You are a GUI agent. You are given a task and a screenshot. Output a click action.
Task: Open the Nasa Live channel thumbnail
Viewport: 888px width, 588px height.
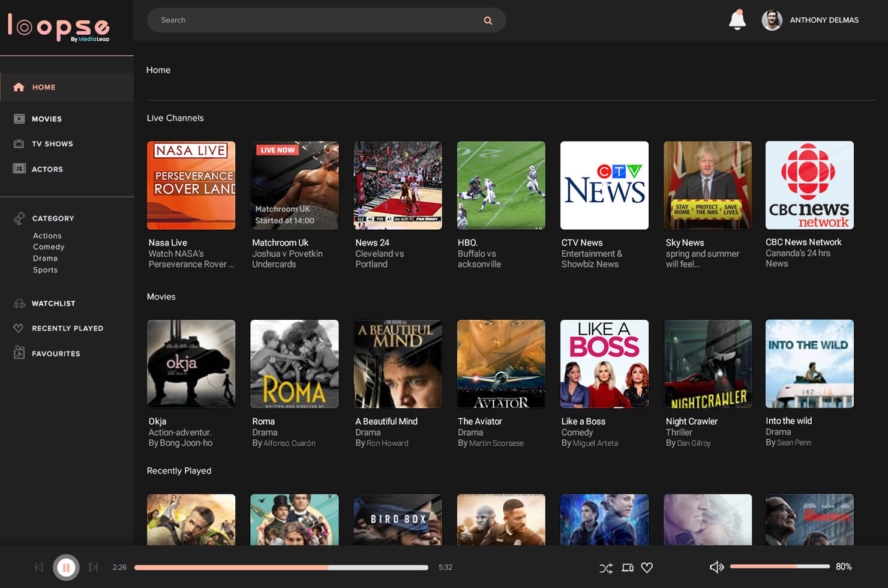click(x=191, y=185)
